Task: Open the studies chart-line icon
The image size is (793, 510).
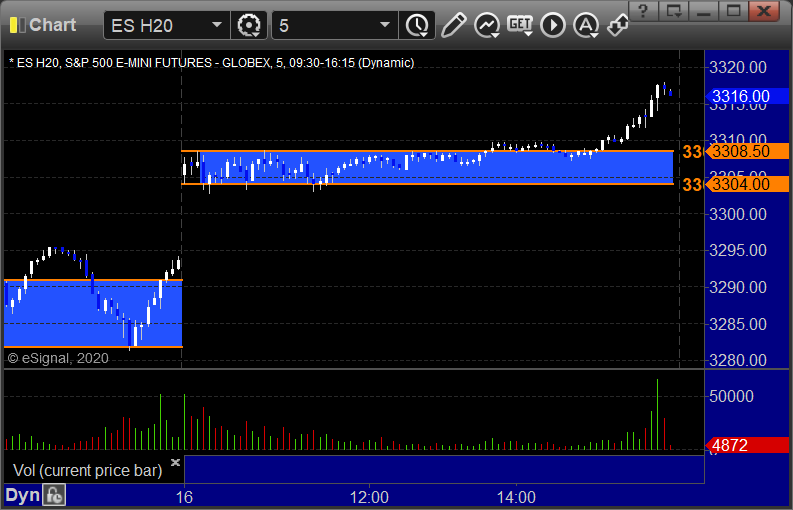Action: pyautogui.click(x=487, y=25)
